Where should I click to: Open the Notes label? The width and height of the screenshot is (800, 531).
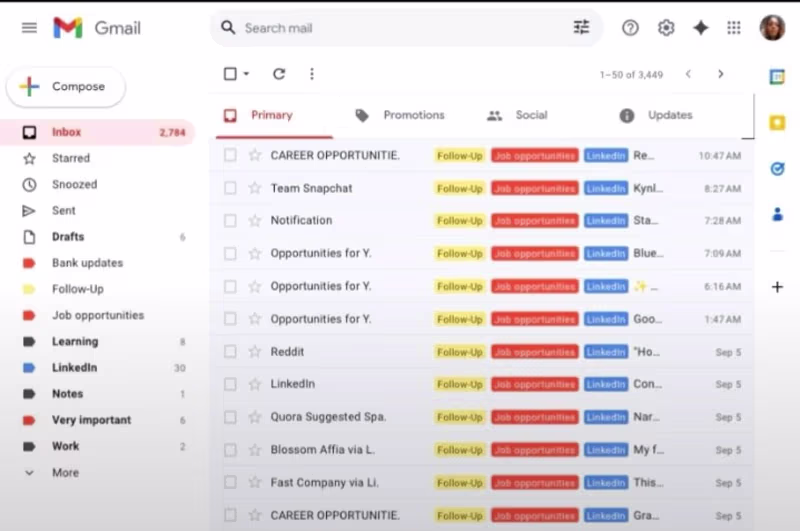point(97,394)
